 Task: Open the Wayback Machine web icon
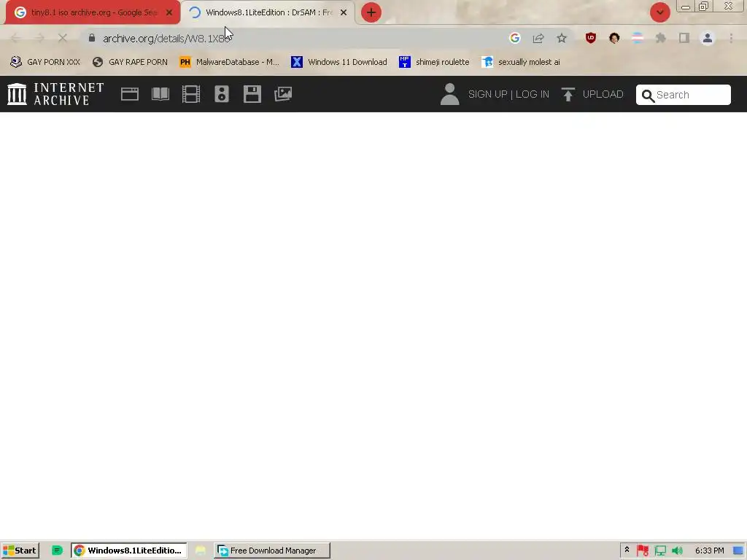point(130,94)
